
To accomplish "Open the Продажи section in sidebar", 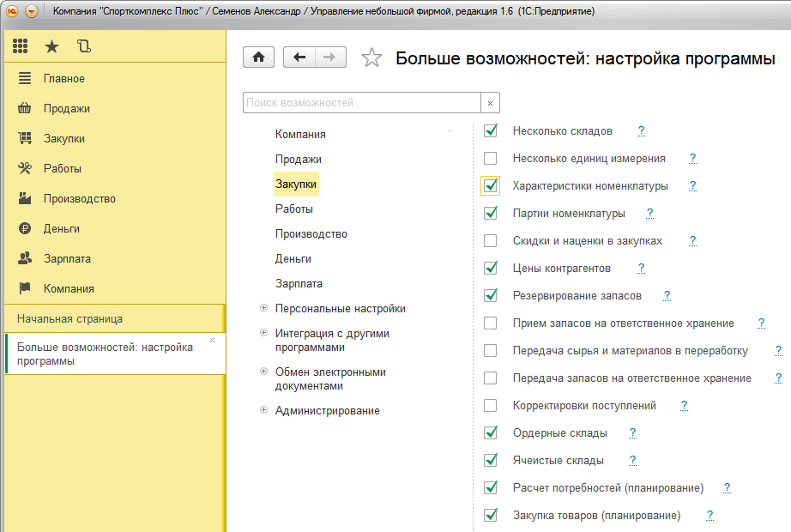I will (x=66, y=108).
